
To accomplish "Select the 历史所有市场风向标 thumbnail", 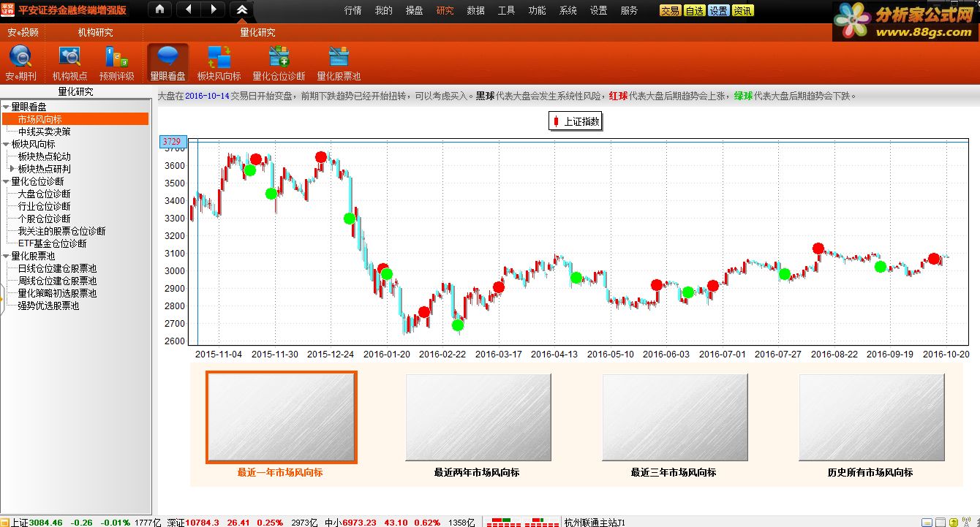I will tap(872, 417).
